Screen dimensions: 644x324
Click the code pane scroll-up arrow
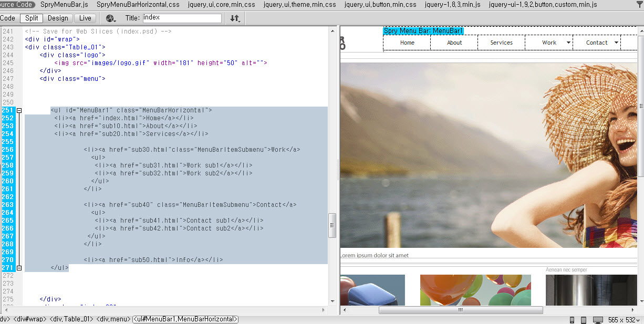[332, 32]
